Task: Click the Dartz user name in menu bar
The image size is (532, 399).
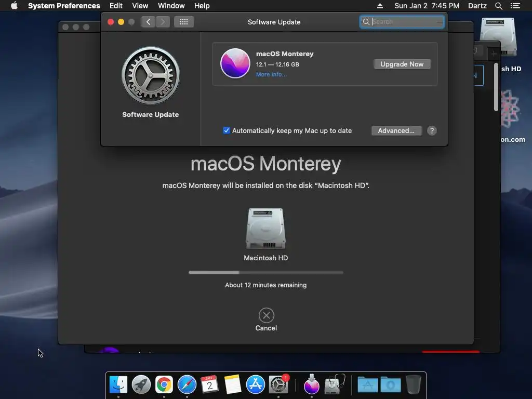Action: pos(477,6)
